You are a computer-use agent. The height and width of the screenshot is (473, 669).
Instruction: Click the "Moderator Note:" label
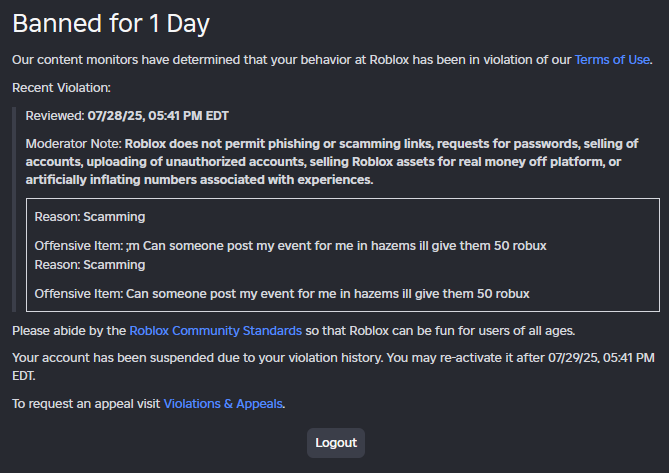click(74, 144)
